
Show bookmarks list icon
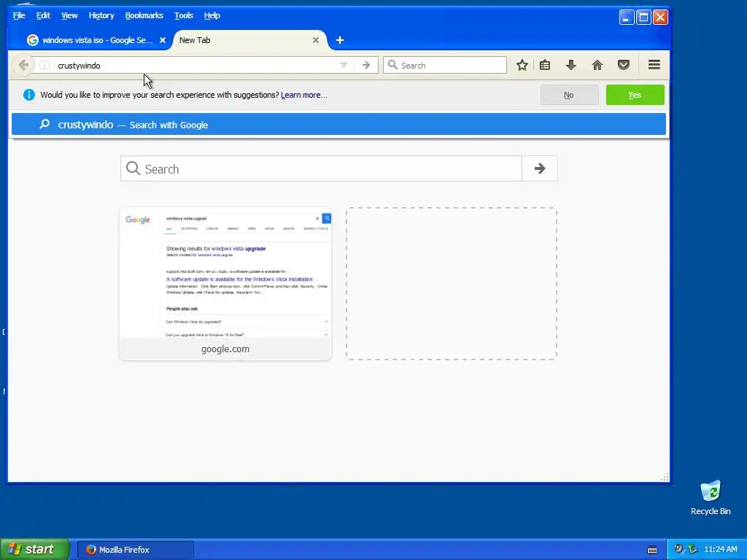coord(545,65)
